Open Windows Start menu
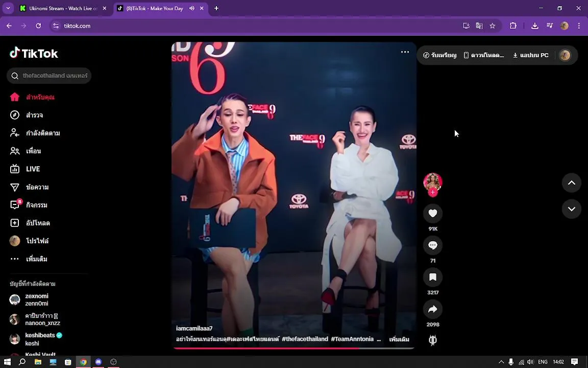 click(7, 362)
